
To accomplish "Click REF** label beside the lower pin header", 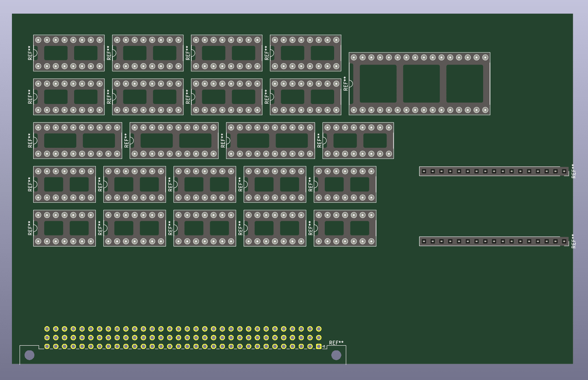I will point(574,241).
